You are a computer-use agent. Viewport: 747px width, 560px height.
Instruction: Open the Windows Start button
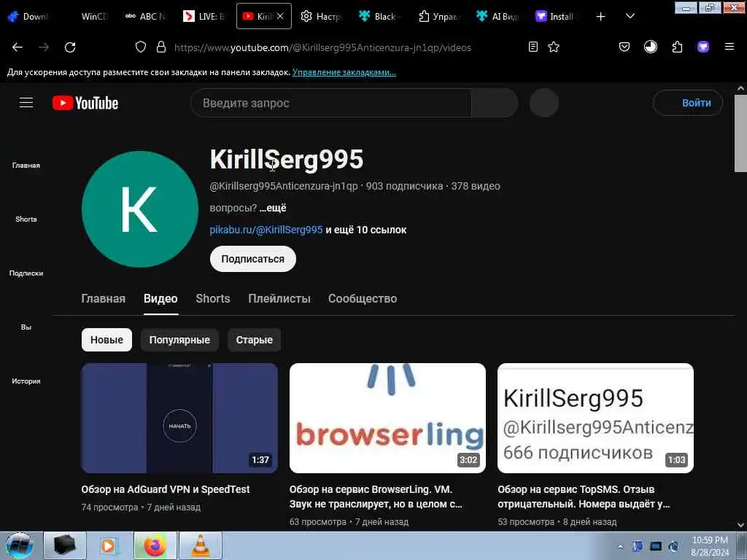click(x=19, y=545)
